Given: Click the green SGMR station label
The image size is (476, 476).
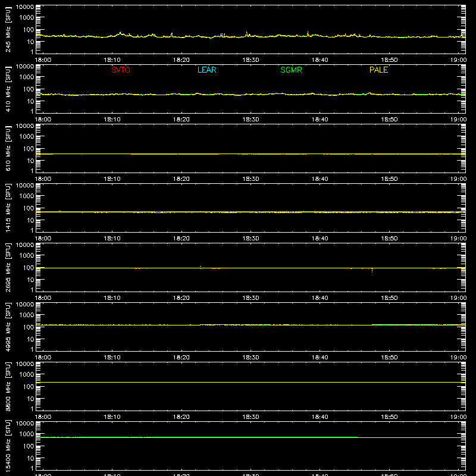Looking at the screenshot, I should [291, 70].
